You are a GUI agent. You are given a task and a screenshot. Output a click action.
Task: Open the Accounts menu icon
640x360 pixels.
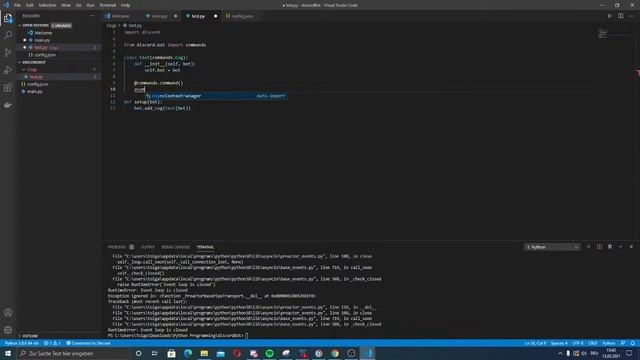[8, 313]
